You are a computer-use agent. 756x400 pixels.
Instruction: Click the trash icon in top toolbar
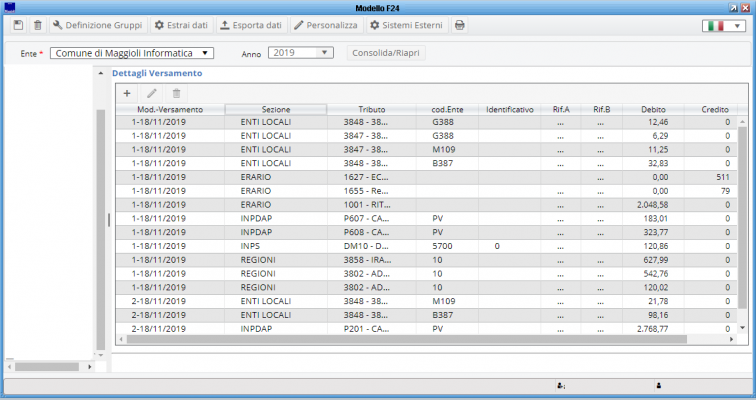37,24
